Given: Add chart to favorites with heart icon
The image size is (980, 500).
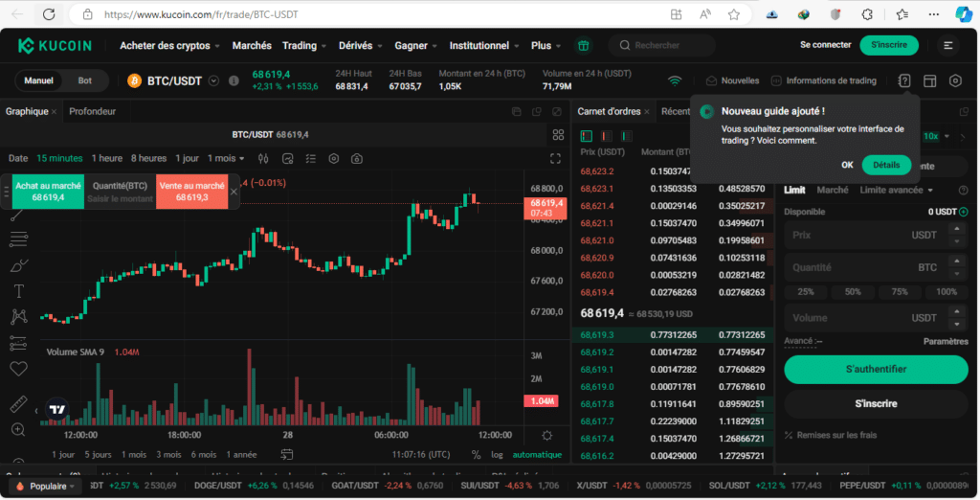Looking at the screenshot, I should 19,369.
